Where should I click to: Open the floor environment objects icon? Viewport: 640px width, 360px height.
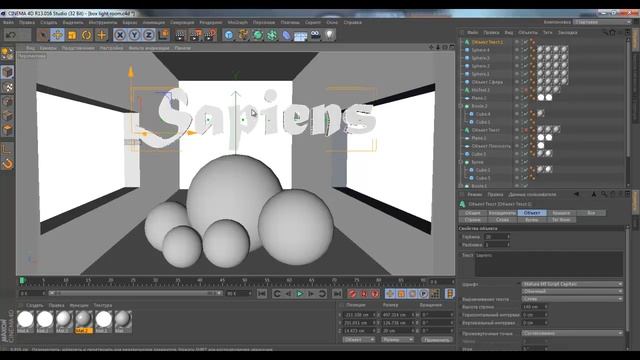click(x=300, y=36)
